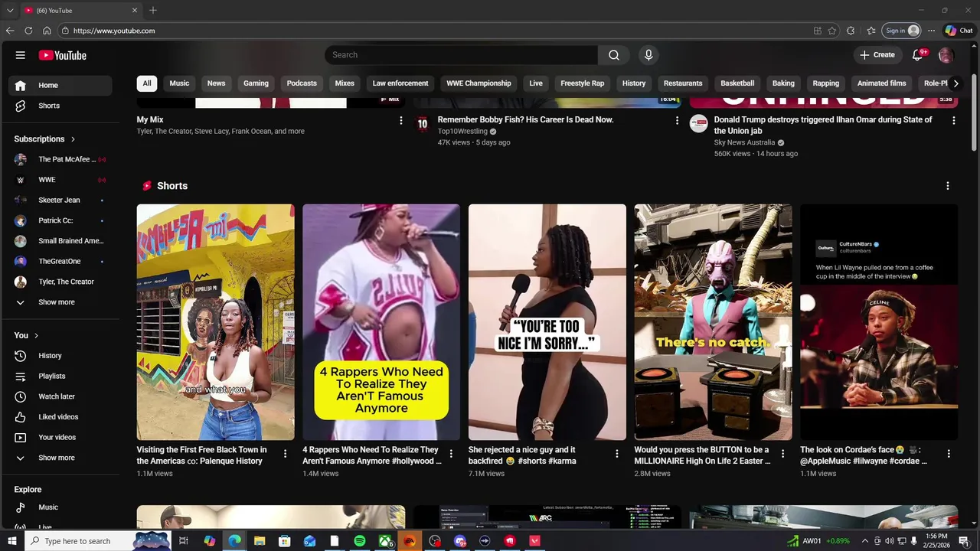Open options for Palenque History short
980x551 pixels.
pyautogui.click(x=285, y=454)
